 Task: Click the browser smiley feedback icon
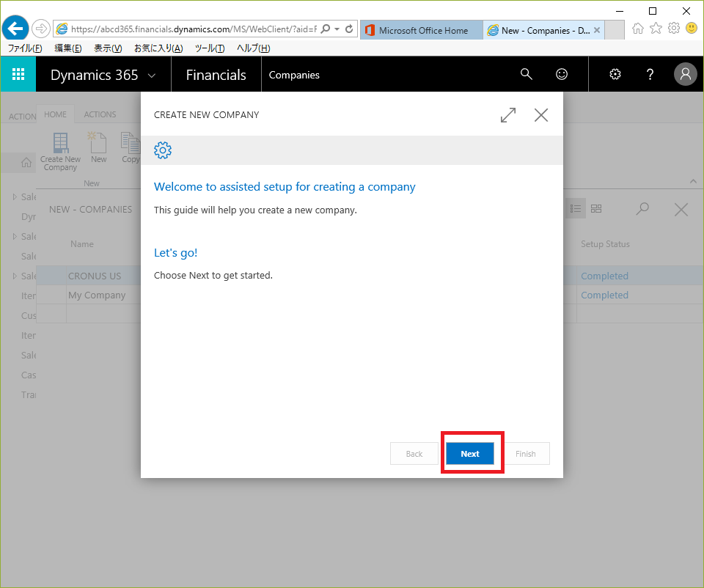point(692,29)
